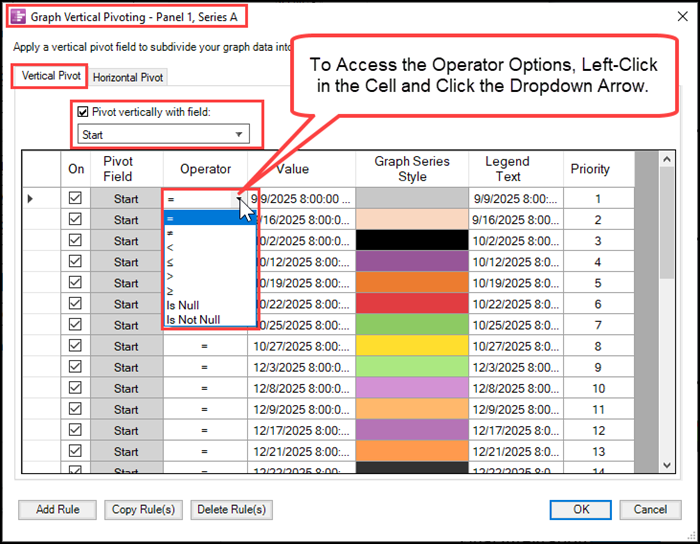Uncheck the On box for priority 2 row
Screen dimensions: 700x544
(x=75, y=219)
